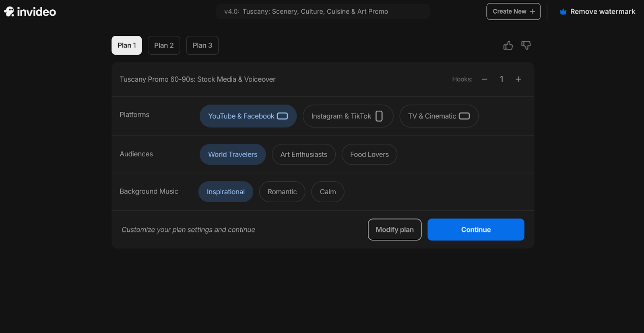Select the TV & Cinematic platform
Screen dimensions: 644x333
pos(439,116)
